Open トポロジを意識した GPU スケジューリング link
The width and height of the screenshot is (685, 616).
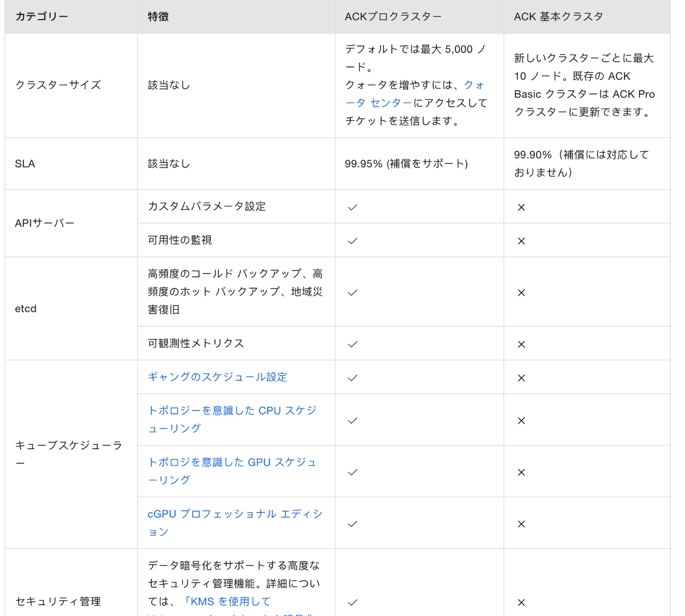232,471
